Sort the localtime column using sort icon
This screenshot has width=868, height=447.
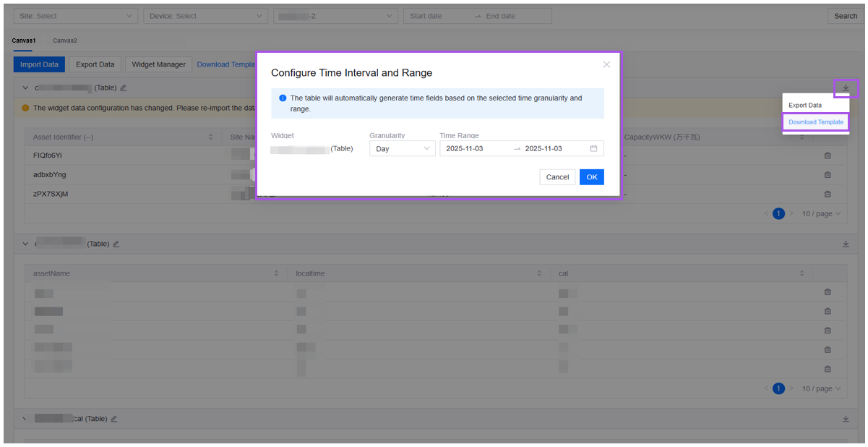coord(539,273)
